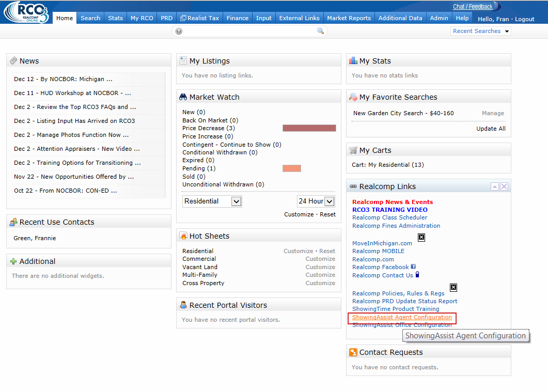Click the Realcomp Links chain icon

[x=353, y=186]
